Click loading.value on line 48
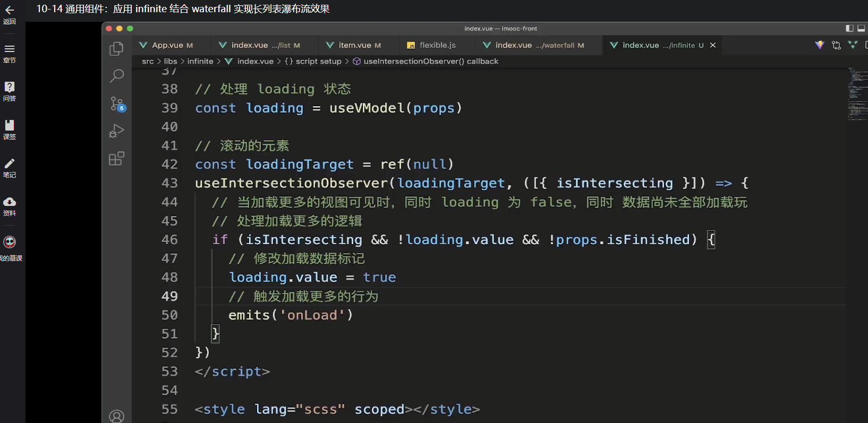This screenshot has height=423, width=868. pyautogui.click(x=283, y=278)
